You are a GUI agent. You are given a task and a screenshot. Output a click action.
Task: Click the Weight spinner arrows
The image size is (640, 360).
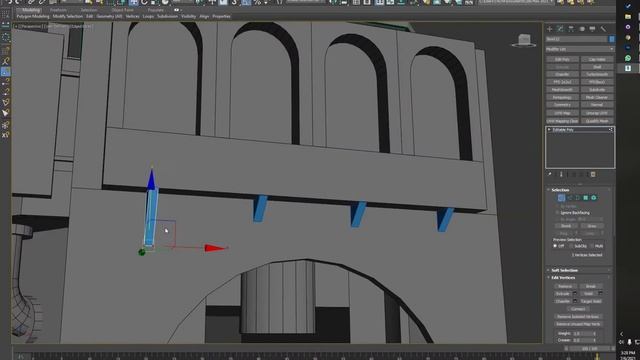pos(594,333)
